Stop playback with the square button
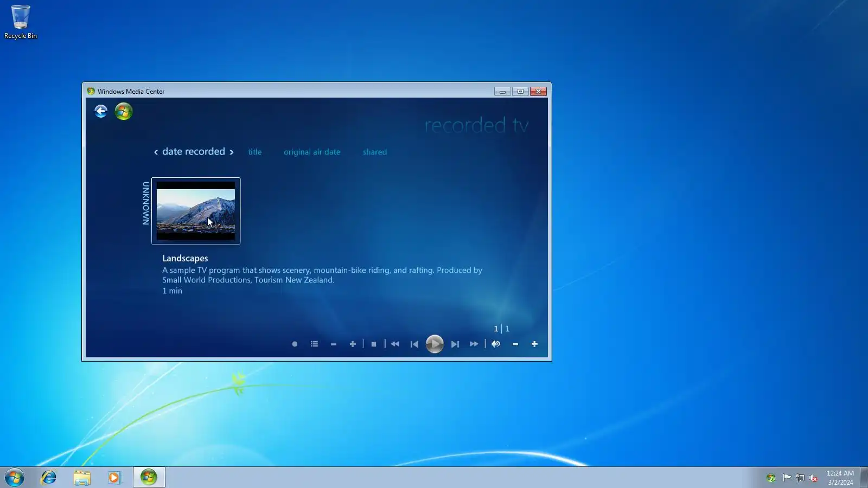Viewport: 868px width, 488px height. click(x=374, y=344)
